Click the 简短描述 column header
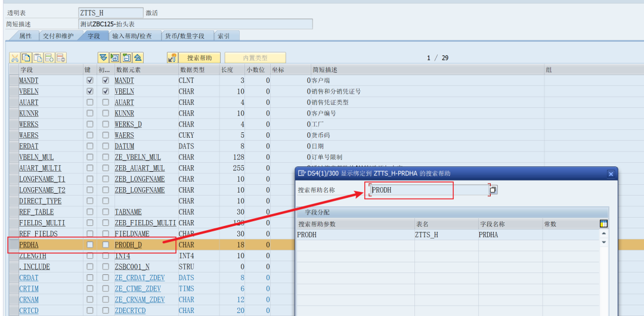The height and width of the screenshot is (316, 644). tap(428, 70)
